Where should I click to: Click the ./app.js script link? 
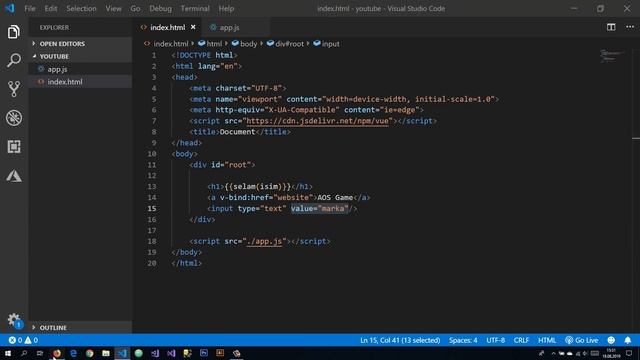[264, 241]
